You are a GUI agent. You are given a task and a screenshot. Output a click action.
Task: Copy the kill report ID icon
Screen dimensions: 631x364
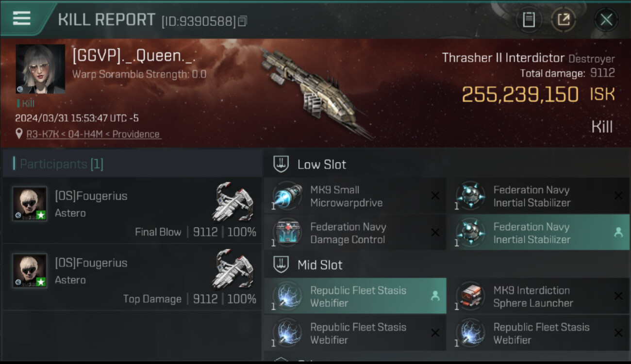pos(242,21)
